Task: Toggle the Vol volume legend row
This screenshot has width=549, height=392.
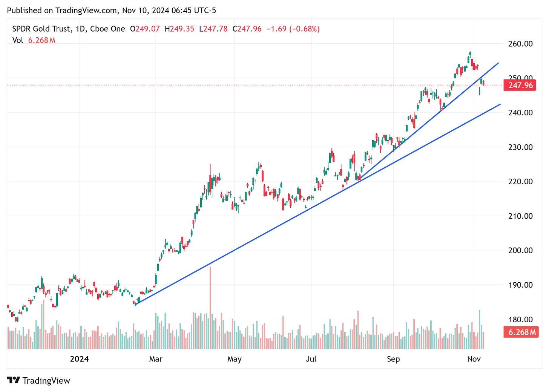Action: point(18,40)
